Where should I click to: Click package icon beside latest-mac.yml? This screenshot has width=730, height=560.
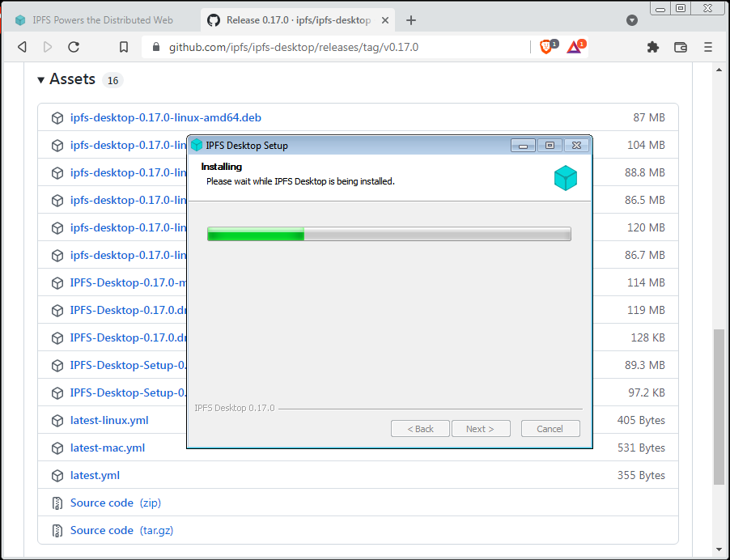[57, 448]
